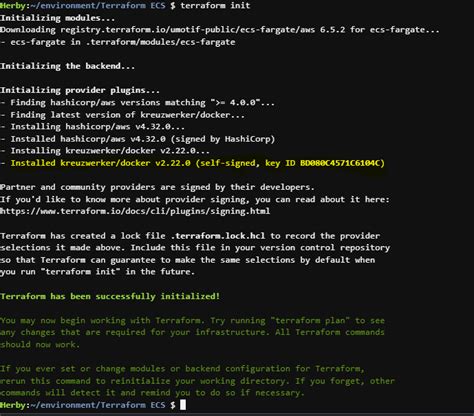Click the terraform.io provider signing docs URL
The height and width of the screenshot is (416, 474).
pyautogui.click(x=135, y=211)
